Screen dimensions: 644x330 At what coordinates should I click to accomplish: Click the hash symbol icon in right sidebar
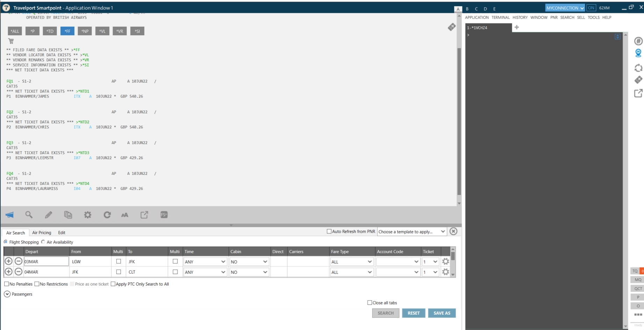(x=638, y=41)
